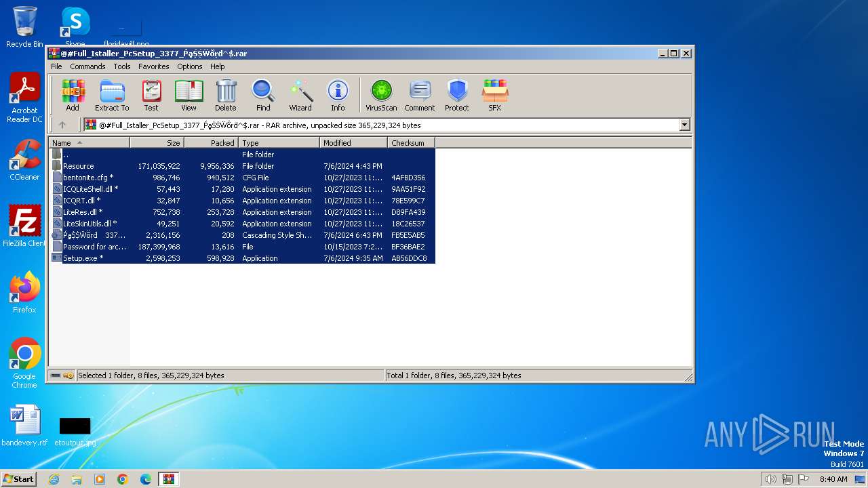Sort by Size column header
Image resolution: width=868 pixels, height=488 pixels.
tap(157, 143)
